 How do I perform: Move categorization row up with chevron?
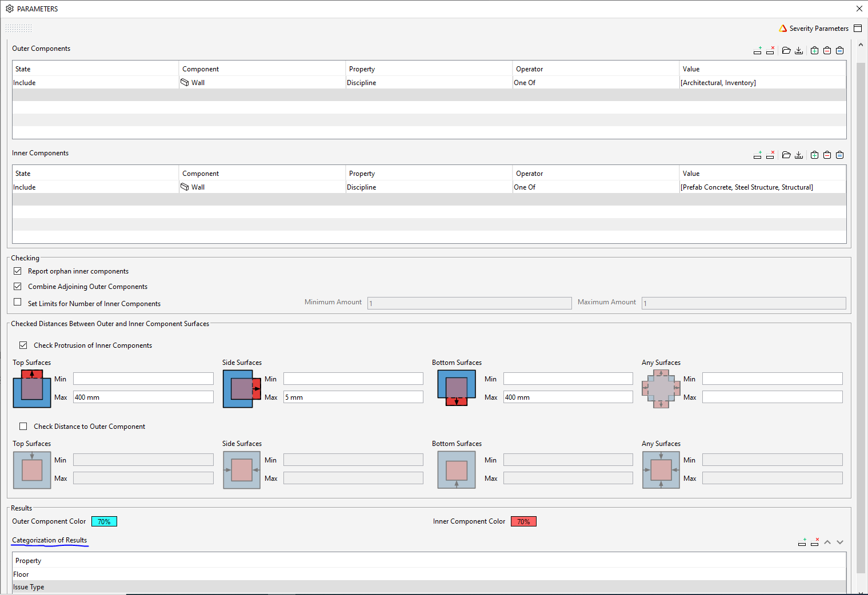tap(827, 542)
